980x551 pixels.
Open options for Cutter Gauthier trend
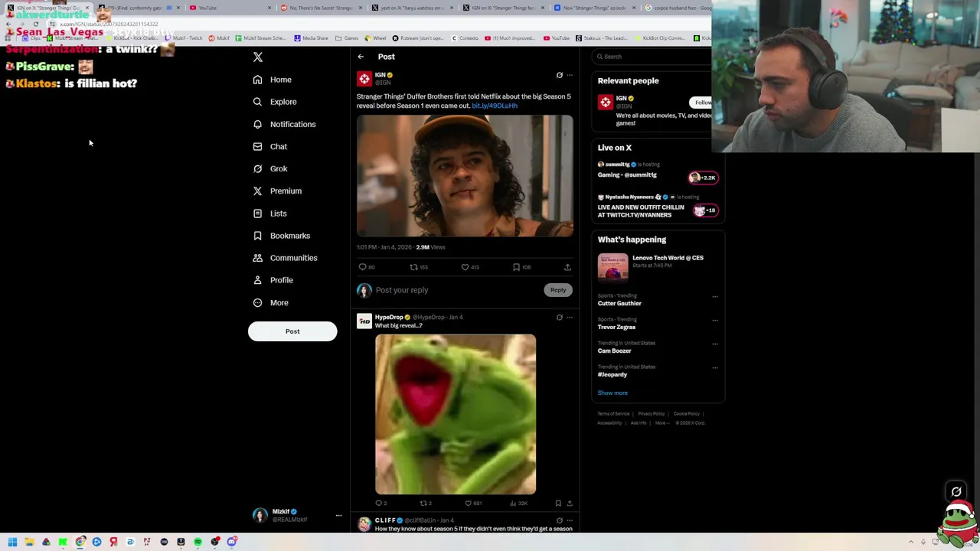(715, 297)
